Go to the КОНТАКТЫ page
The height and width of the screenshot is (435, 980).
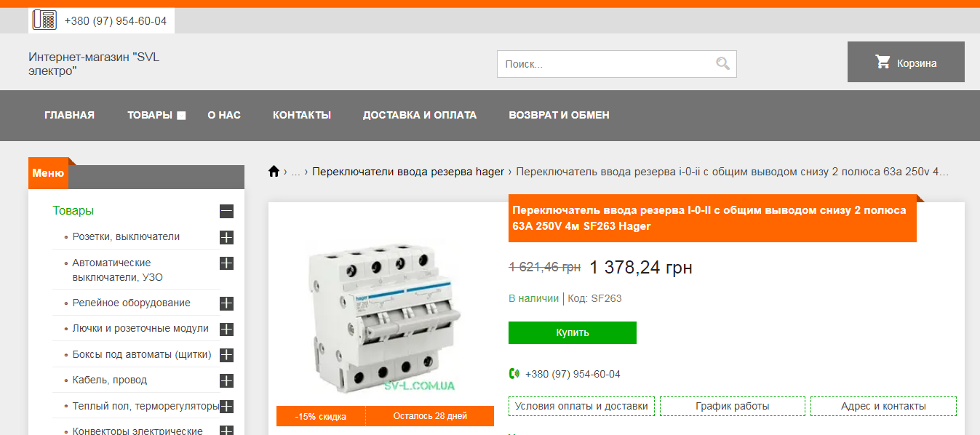pos(302,115)
